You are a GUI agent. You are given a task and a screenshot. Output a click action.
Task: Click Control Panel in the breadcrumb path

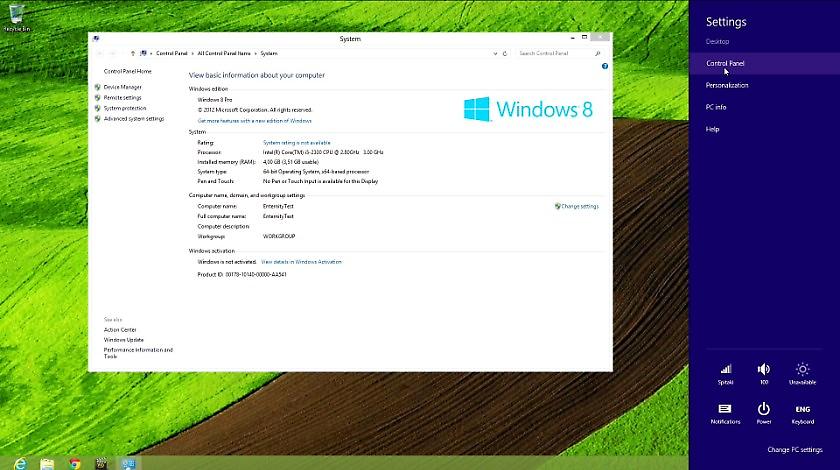(x=172, y=54)
